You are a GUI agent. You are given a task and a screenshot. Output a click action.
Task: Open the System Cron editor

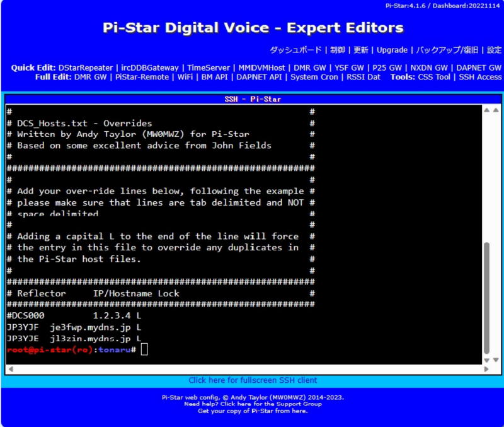point(314,77)
